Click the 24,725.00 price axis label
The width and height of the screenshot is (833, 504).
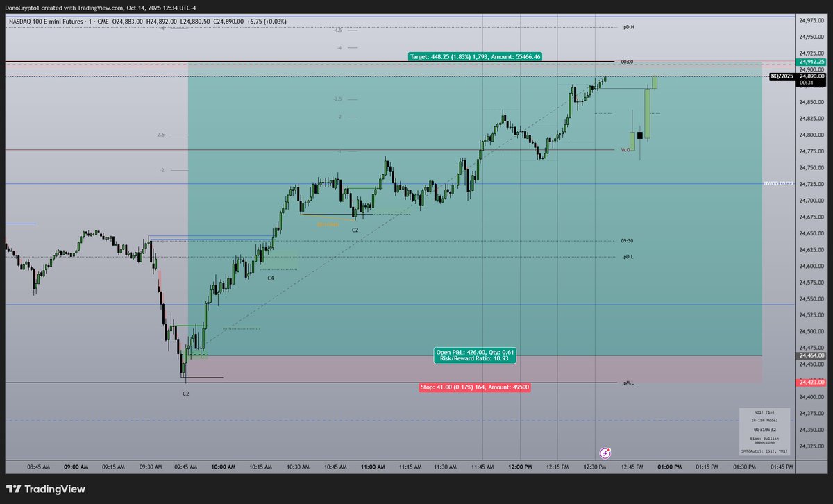tap(811, 184)
